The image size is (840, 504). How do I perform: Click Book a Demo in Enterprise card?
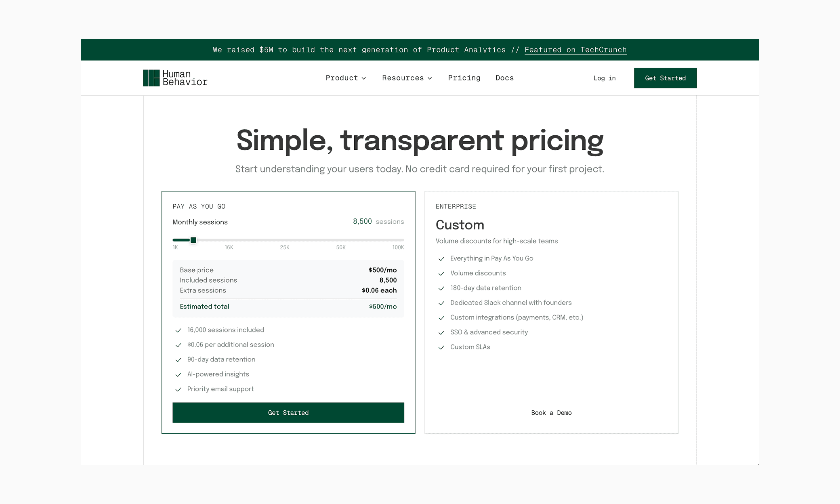coord(551,412)
